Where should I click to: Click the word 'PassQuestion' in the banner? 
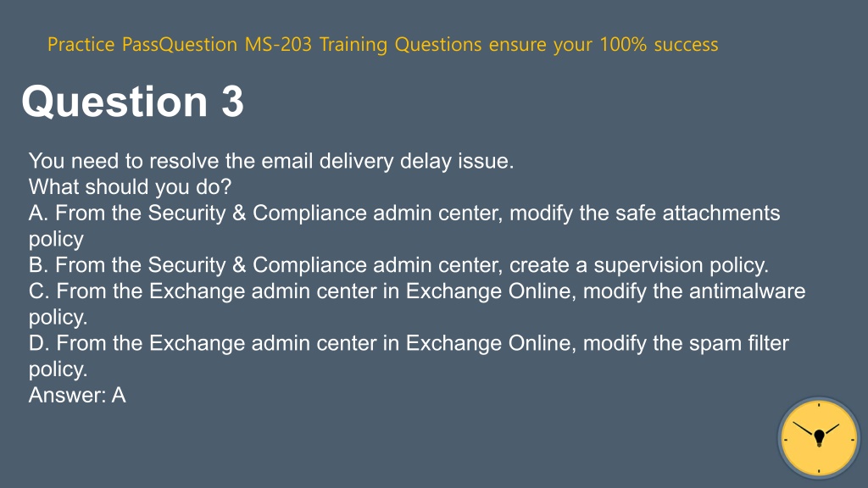pos(180,44)
